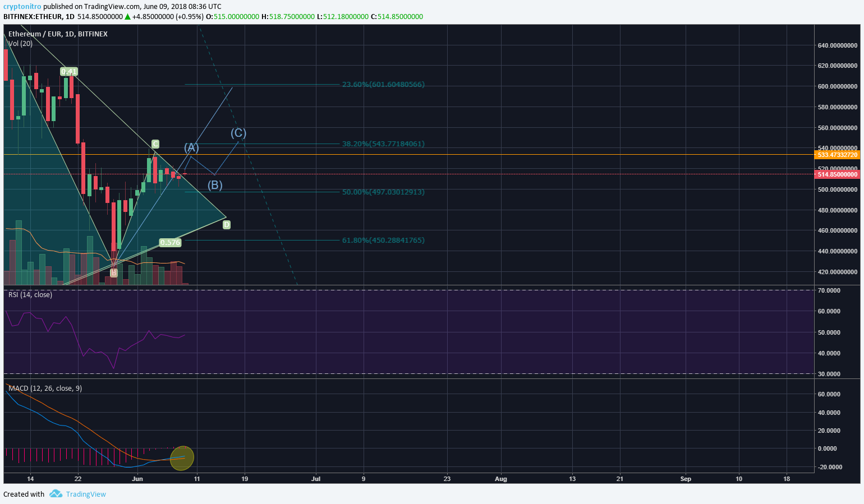
Task: Click the +4.85000000 (+0.95%) change value
Action: click(x=168, y=17)
